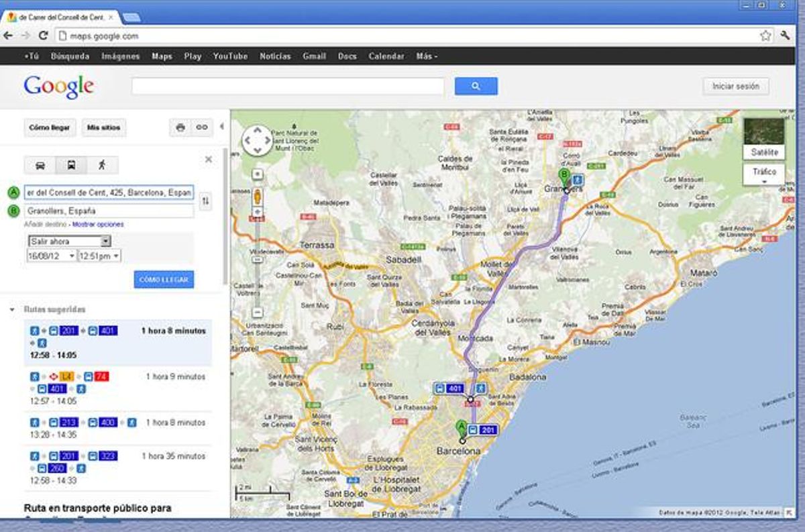Screen dimensions: 805x532
Task: Open the 12:51pm time dropdown
Action: tap(99, 256)
